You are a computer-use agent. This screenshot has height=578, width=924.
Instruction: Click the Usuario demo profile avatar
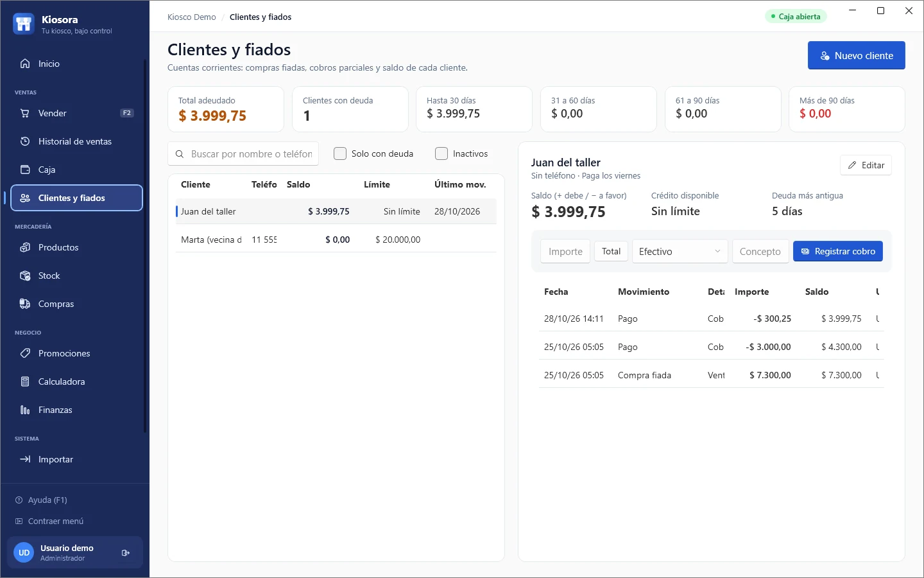[x=24, y=552]
